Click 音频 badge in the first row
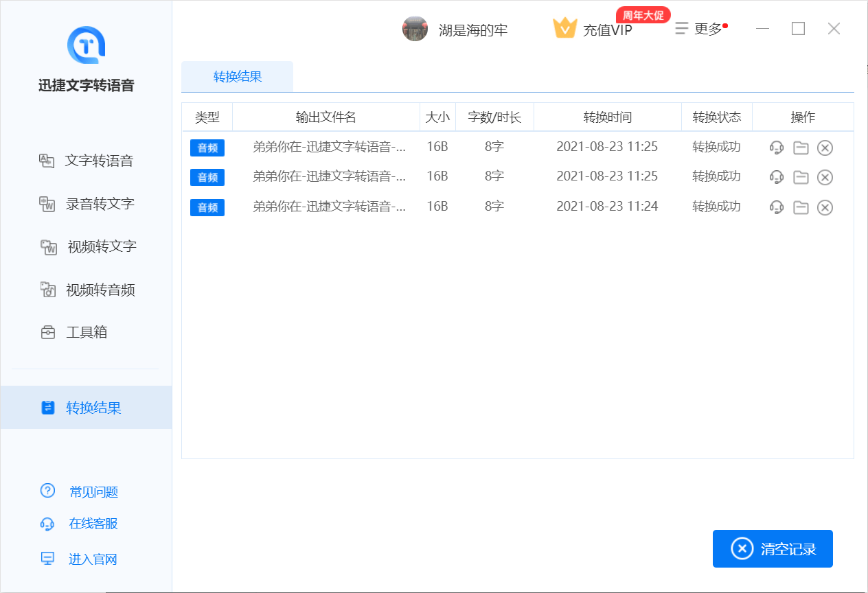The height and width of the screenshot is (593, 868). 207,148
